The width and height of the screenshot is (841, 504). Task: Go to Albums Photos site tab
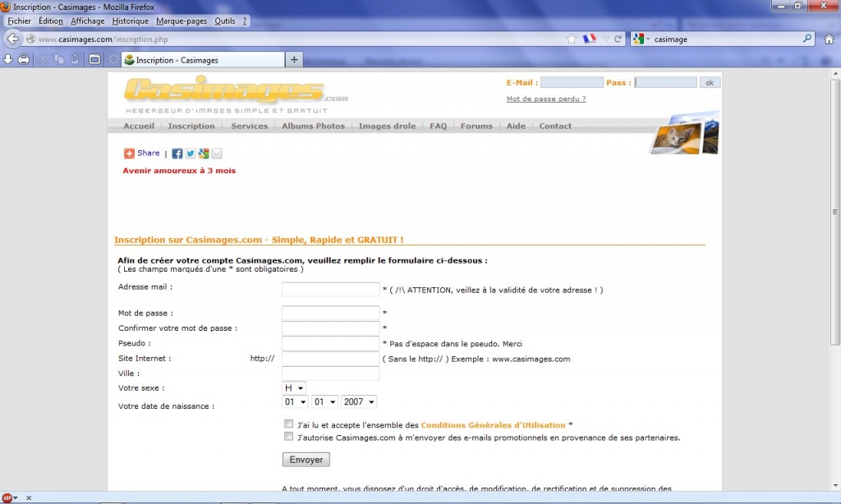click(313, 126)
